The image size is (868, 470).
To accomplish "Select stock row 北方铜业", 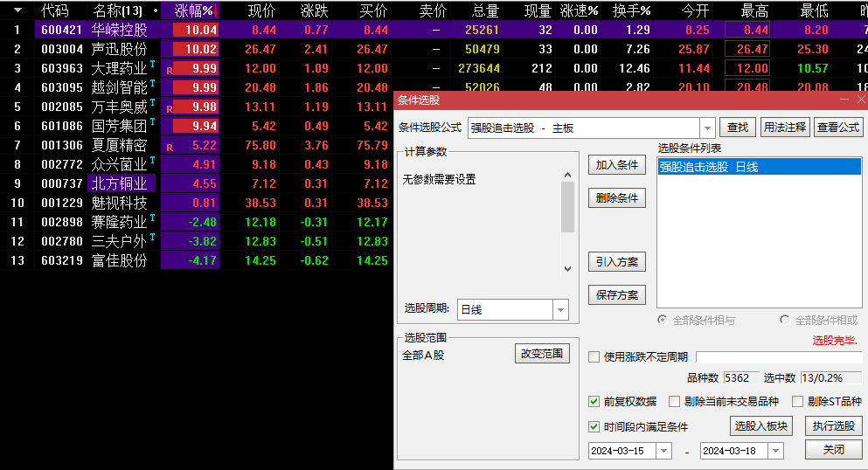I will (x=197, y=183).
